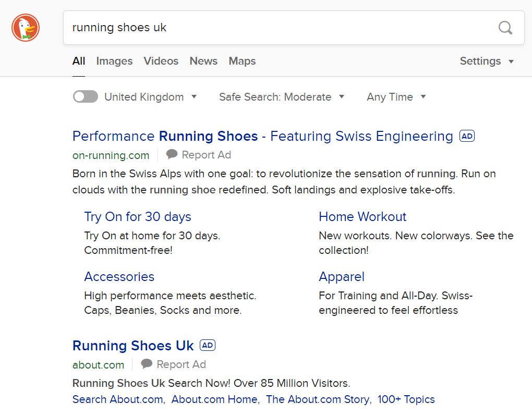Switch to the Maps tab
Image resolution: width=532 pixels, height=415 pixels.
pos(242,61)
